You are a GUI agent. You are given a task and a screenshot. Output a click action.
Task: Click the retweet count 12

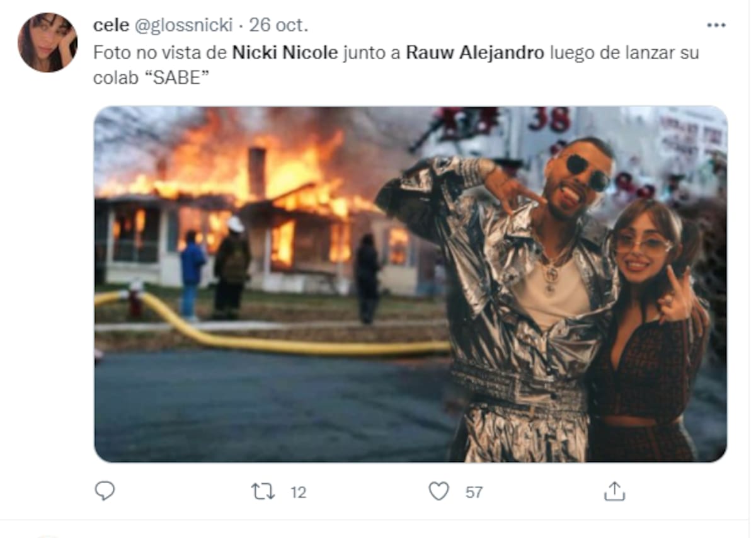click(299, 493)
